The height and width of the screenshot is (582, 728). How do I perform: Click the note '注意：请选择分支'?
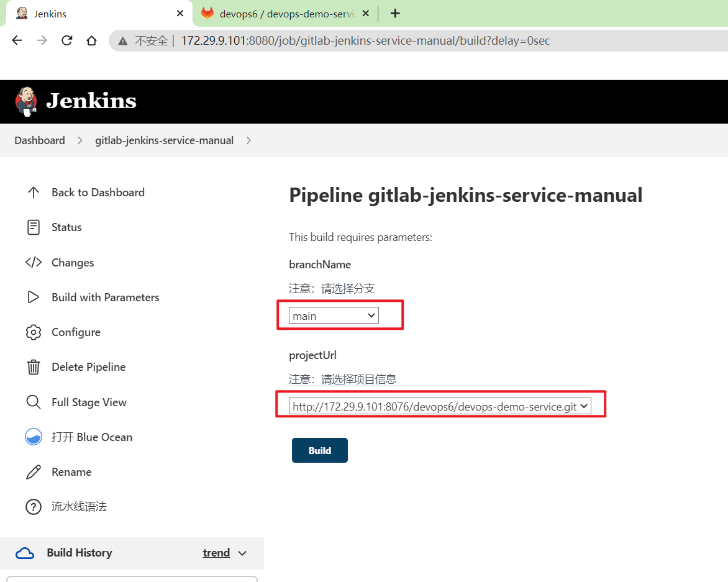pyautogui.click(x=332, y=289)
